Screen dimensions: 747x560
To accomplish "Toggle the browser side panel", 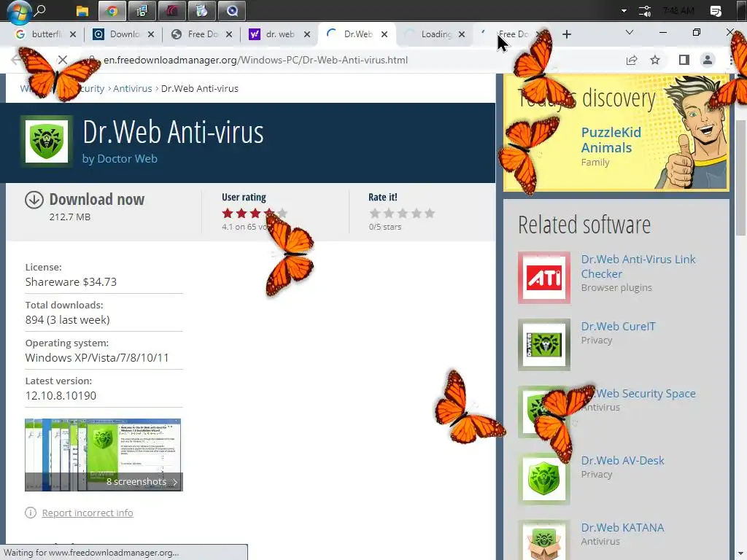I will coord(684,60).
